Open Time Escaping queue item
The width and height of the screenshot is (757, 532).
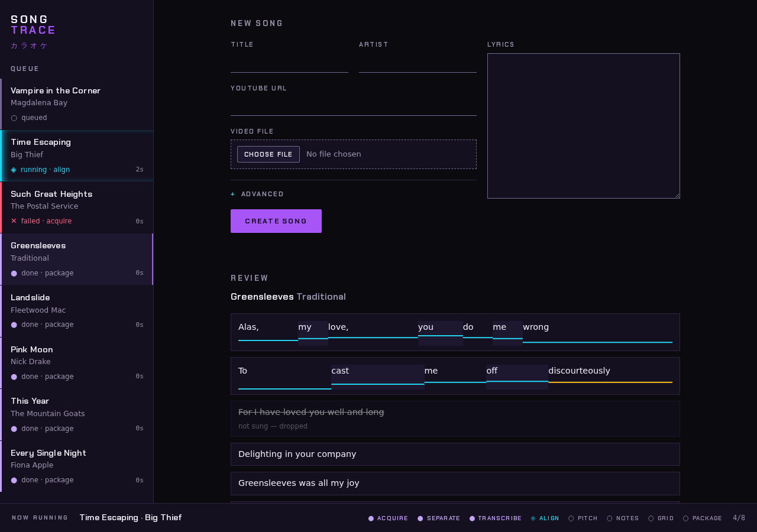click(77, 155)
